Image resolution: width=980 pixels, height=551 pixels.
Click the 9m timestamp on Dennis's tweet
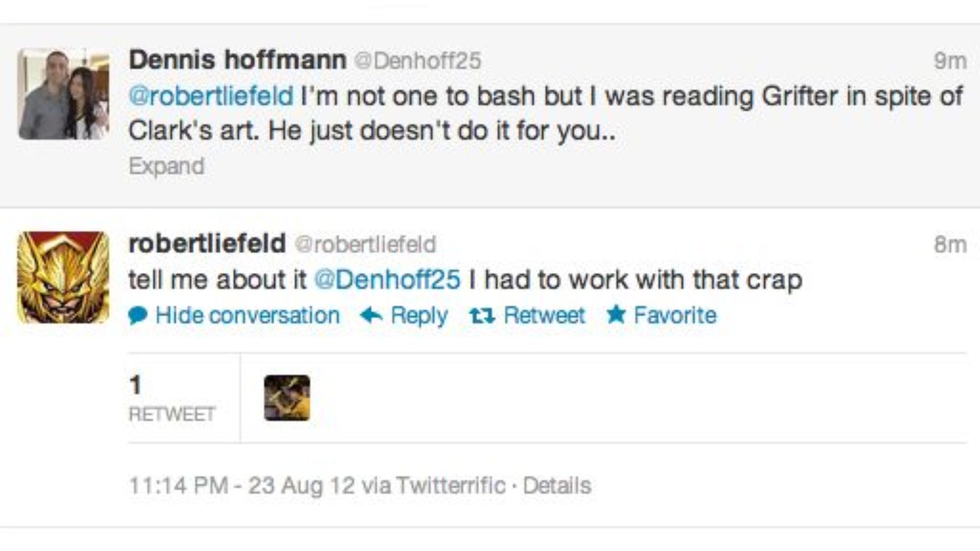click(x=950, y=61)
